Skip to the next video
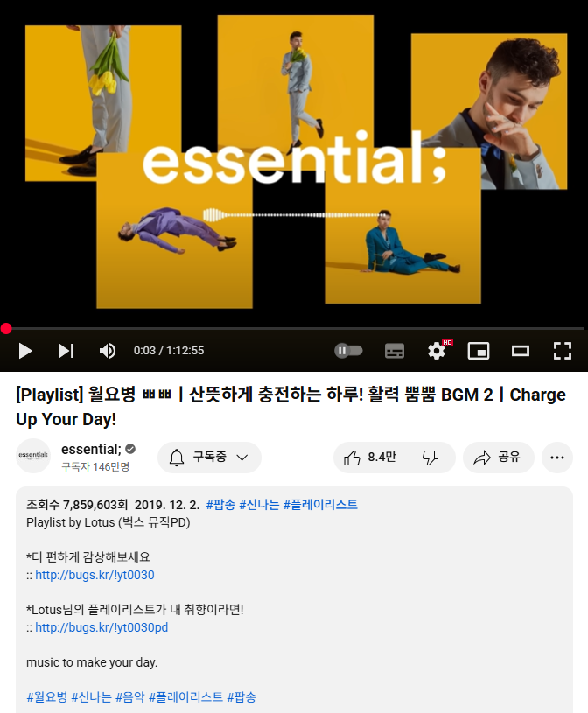 click(x=66, y=351)
